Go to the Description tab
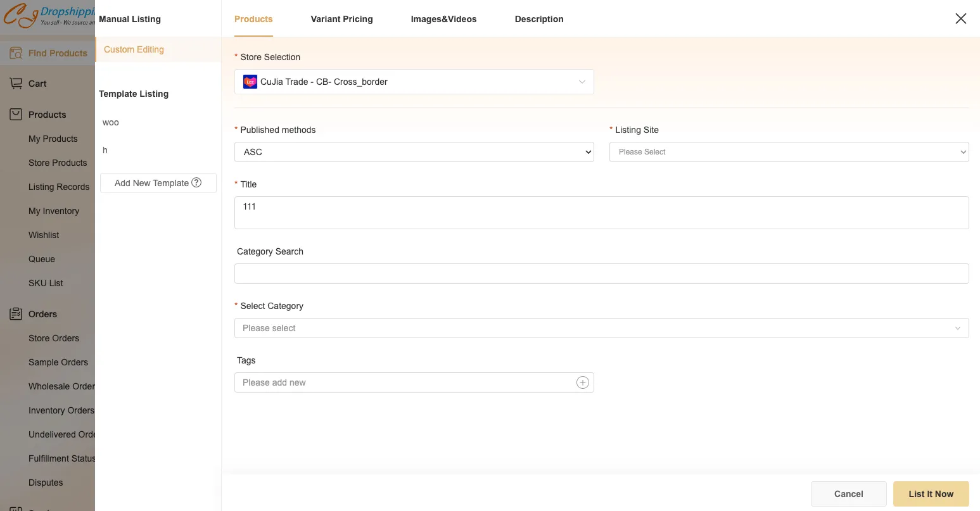The height and width of the screenshot is (511, 980). 538,19
